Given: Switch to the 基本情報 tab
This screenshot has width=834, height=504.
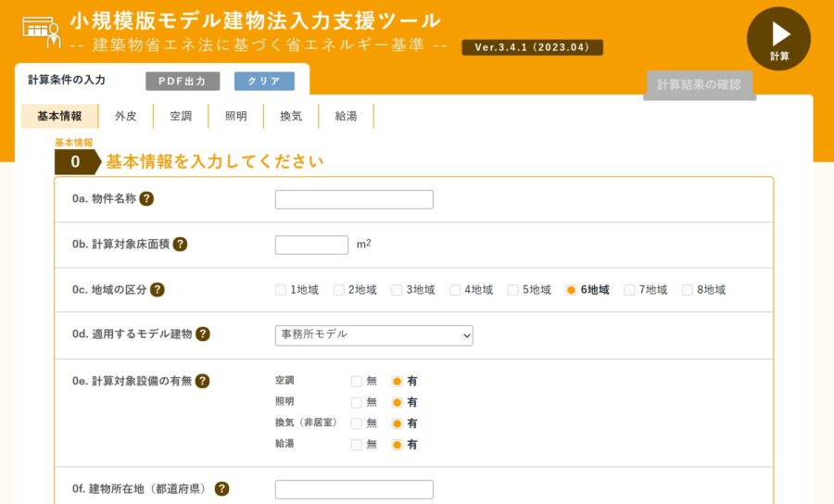Looking at the screenshot, I should tap(59, 116).
